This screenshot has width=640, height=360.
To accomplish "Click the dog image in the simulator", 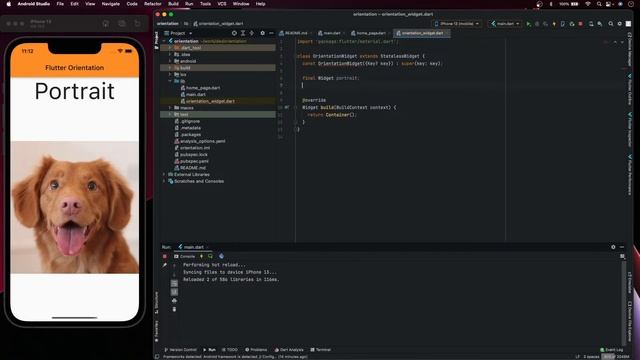I will (x=75, y=207).
